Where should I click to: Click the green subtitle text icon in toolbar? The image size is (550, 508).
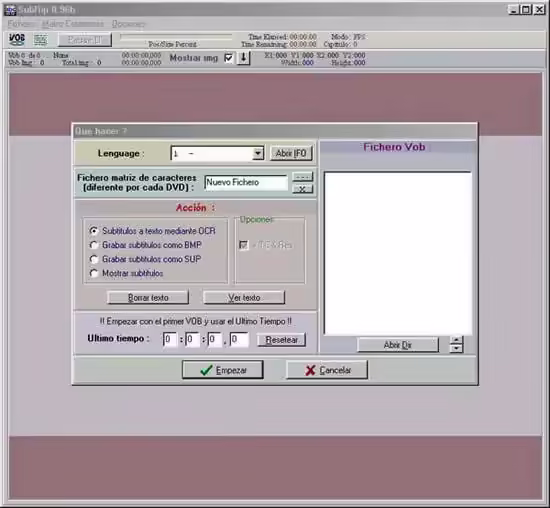pos(40,40)
